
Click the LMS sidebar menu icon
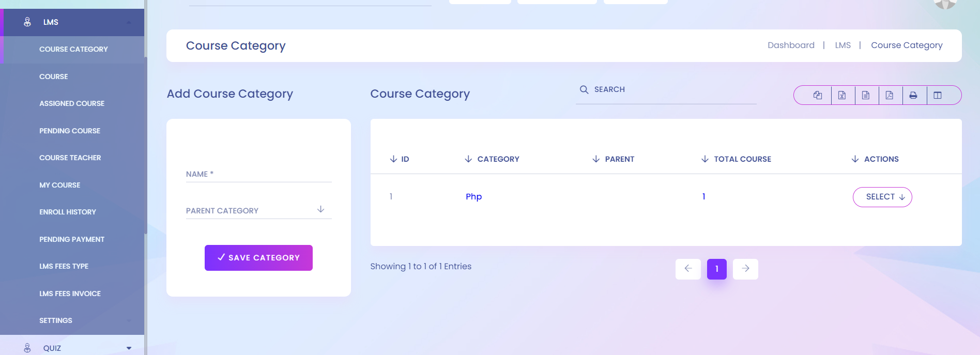coord(27,22)
